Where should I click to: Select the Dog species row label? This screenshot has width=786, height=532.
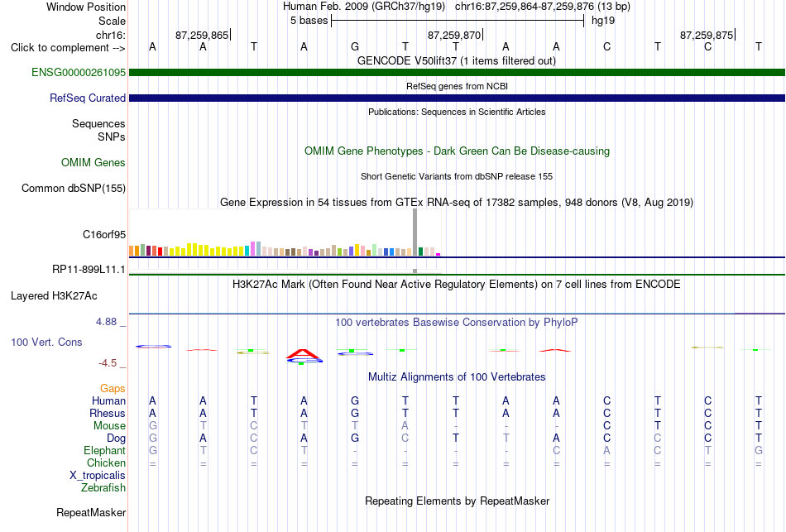coord(116,439)
